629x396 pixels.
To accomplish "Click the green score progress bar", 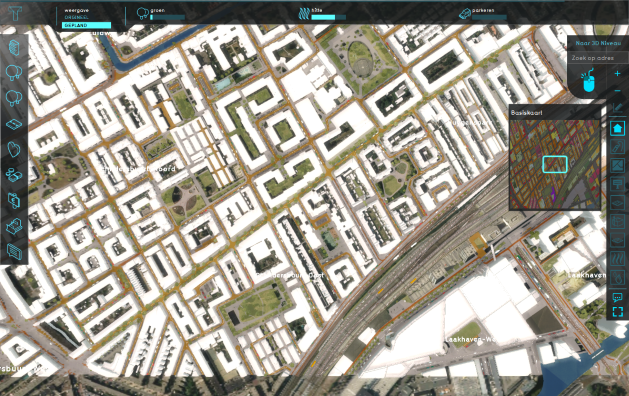I will [x=167, y=17].
